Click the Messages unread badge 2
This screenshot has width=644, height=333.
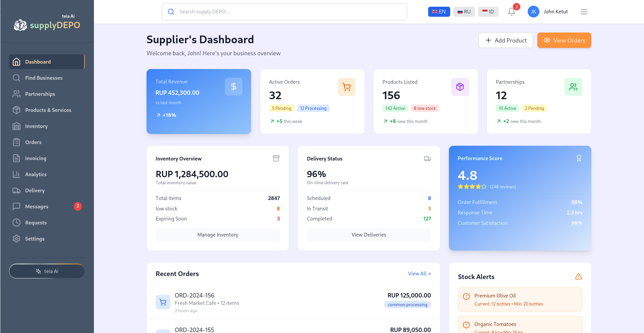(78, 206)
